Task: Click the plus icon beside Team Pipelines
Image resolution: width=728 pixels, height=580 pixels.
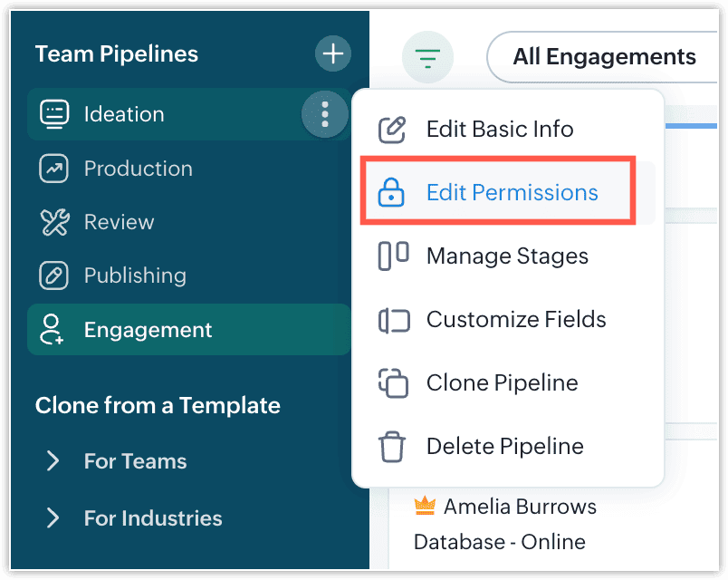Action: point(333,54)
